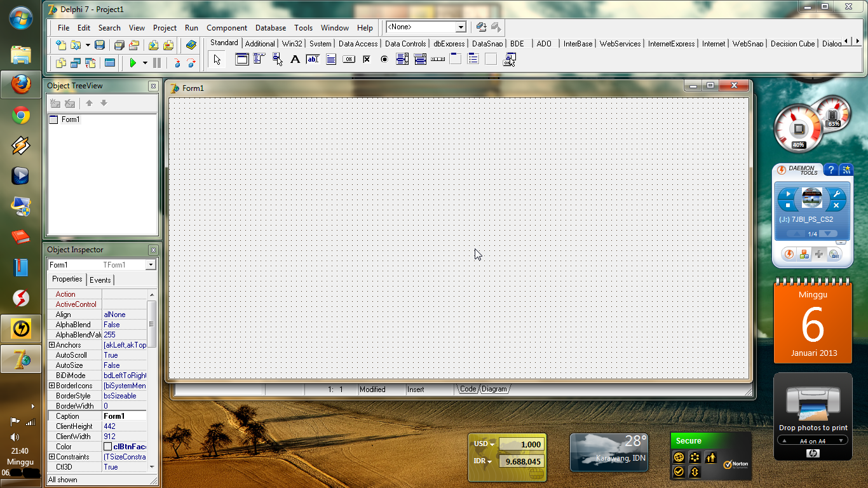Click the Windows Start orb
Viewport: 868px width, 488px height.
point(20,17)
